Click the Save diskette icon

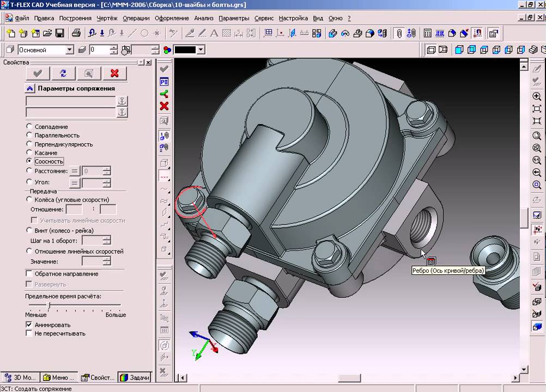[59, 33]
